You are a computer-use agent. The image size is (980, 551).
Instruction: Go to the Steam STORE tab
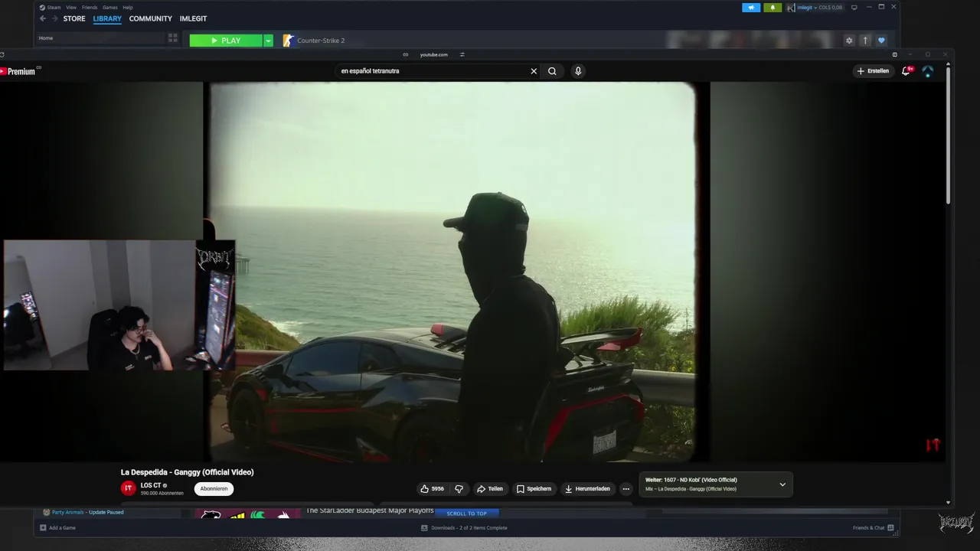74,18
